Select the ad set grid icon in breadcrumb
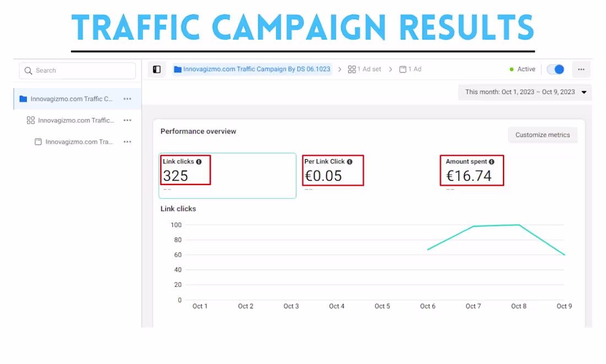Screen dimensions: 606x364 pyautogui.click(x=351, y=69)
